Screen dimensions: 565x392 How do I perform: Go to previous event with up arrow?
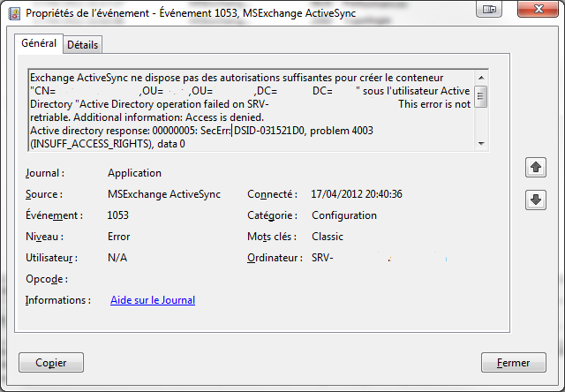[x=536, y=167]
